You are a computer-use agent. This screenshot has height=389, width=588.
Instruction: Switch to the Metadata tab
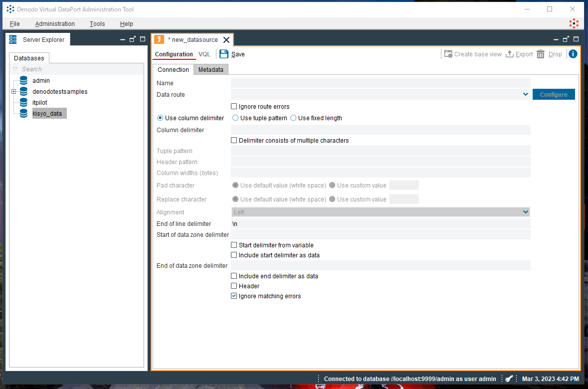click(x=211, y=70)
